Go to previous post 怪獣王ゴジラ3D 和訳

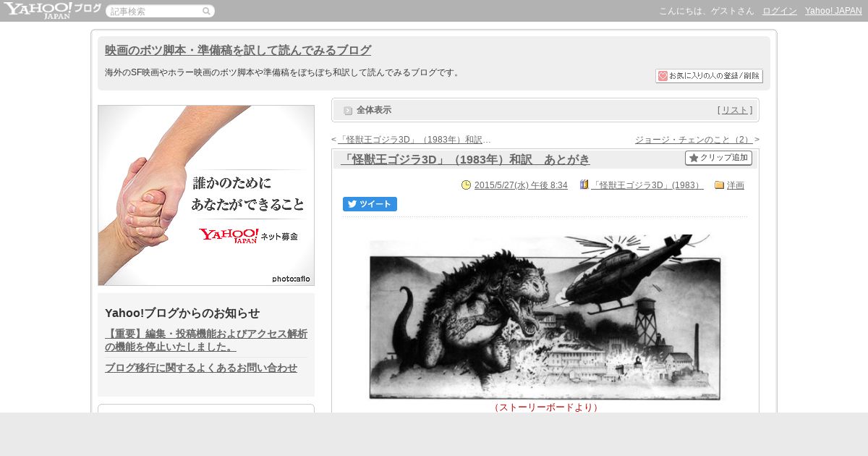tap(414, 140)
